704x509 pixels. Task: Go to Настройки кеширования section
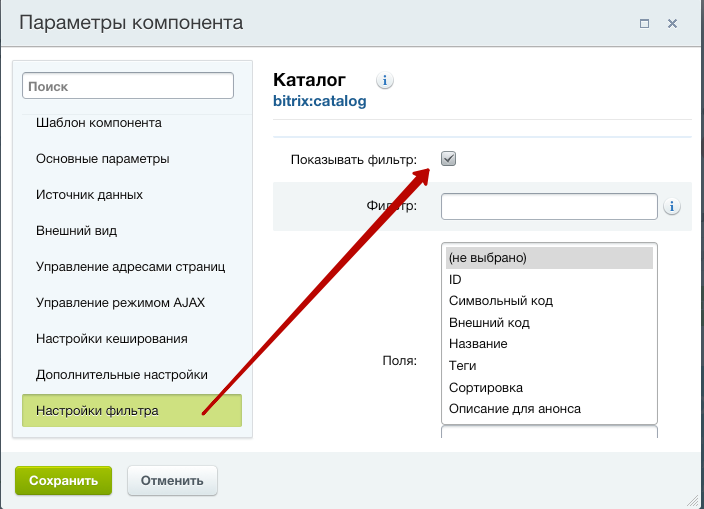point(112,339)
